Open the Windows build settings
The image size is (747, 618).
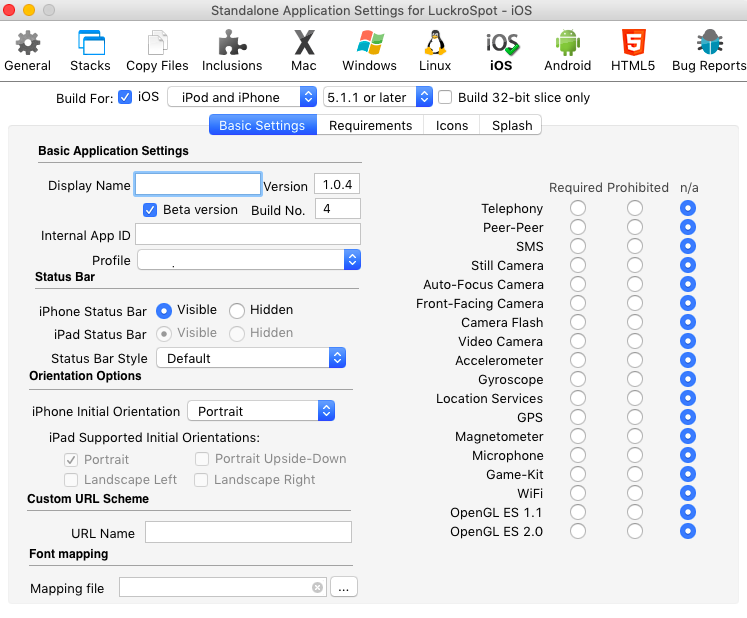pos(369,50)
